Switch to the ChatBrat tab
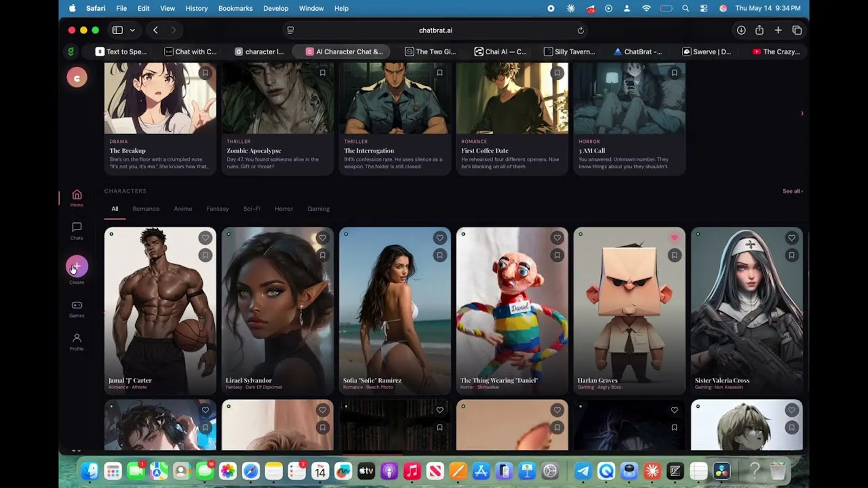This screenshot has width=868, height=488. pos(638,52)
